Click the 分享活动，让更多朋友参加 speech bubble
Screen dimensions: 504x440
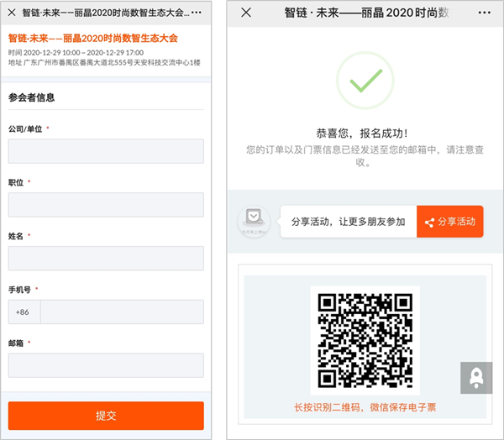tap(349, 222)
